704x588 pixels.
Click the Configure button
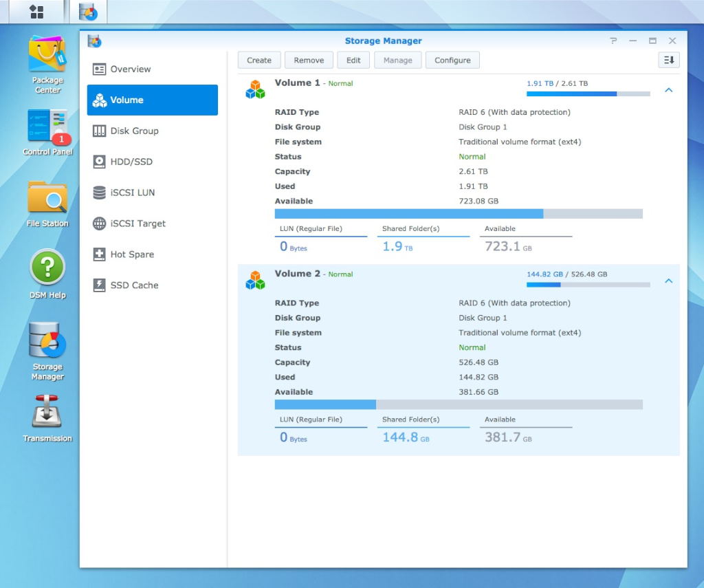[x=452, y=61]
